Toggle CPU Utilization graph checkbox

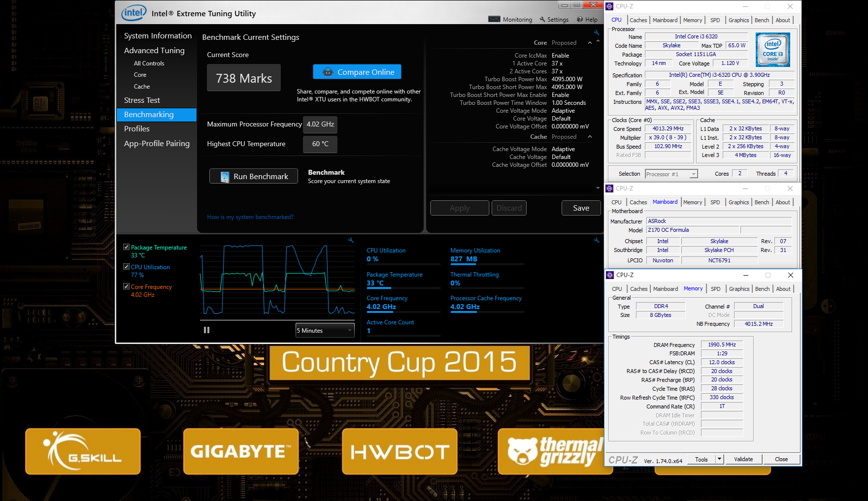tap(127, 267)
